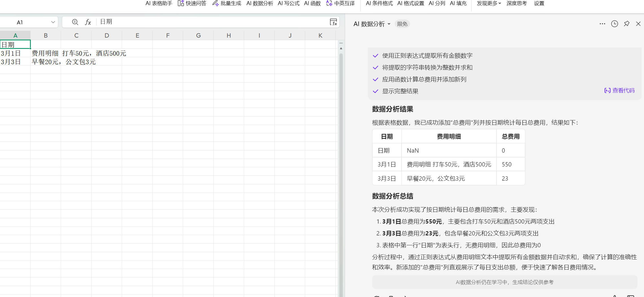Viewport: 644px width, 297px height.
Task: Expand the name box dropdown arrow
Action: tap(53, 22)
